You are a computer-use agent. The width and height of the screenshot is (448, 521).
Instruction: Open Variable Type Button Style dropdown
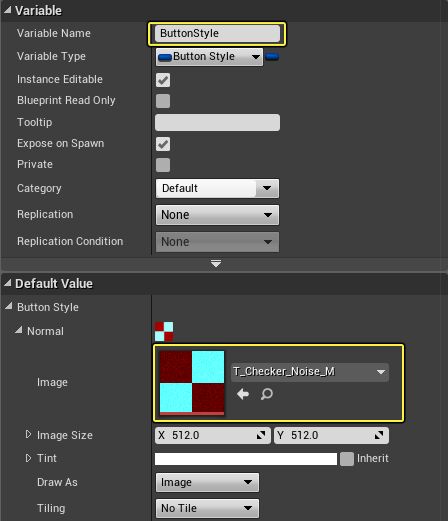click(x=209, y=57)
